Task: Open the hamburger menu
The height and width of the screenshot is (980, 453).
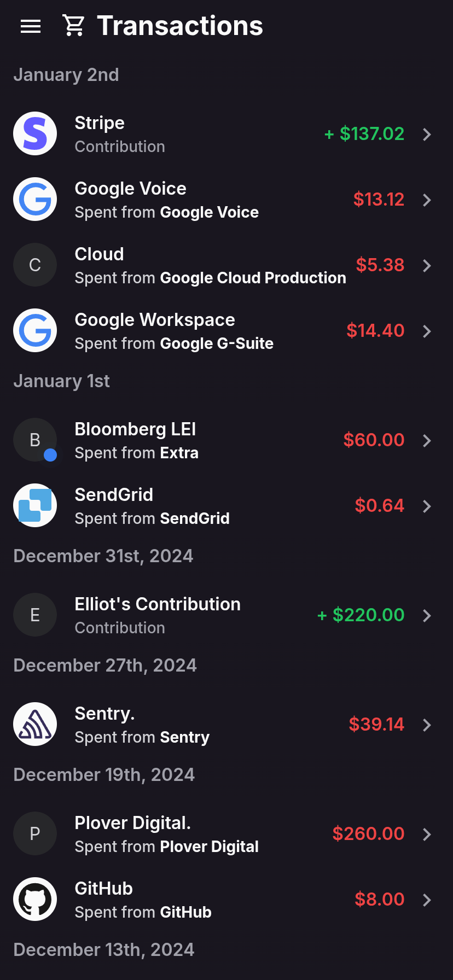Action: (31, 26)
